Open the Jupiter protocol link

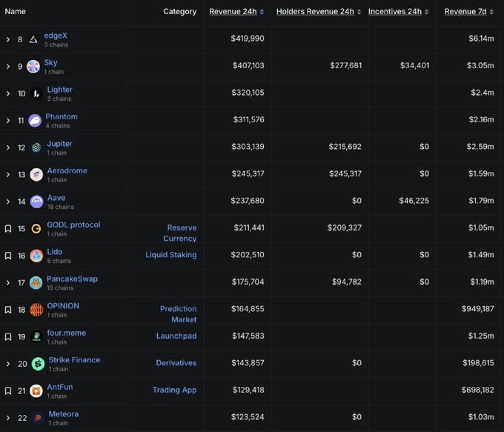(60, 144)
